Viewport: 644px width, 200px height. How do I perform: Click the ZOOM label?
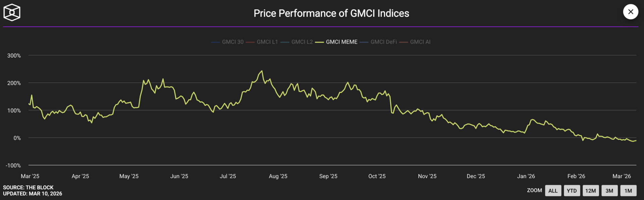click(534, 190)
